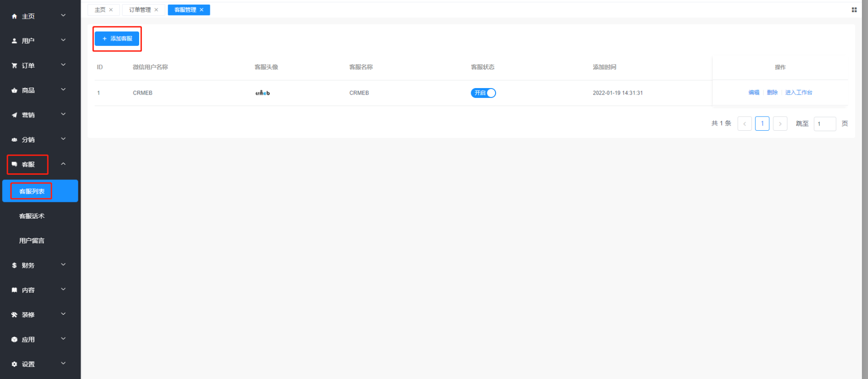The image size is (868, 379).
Task: Click the CRMEB avatar thumbnail
Action: pos(262,93)
